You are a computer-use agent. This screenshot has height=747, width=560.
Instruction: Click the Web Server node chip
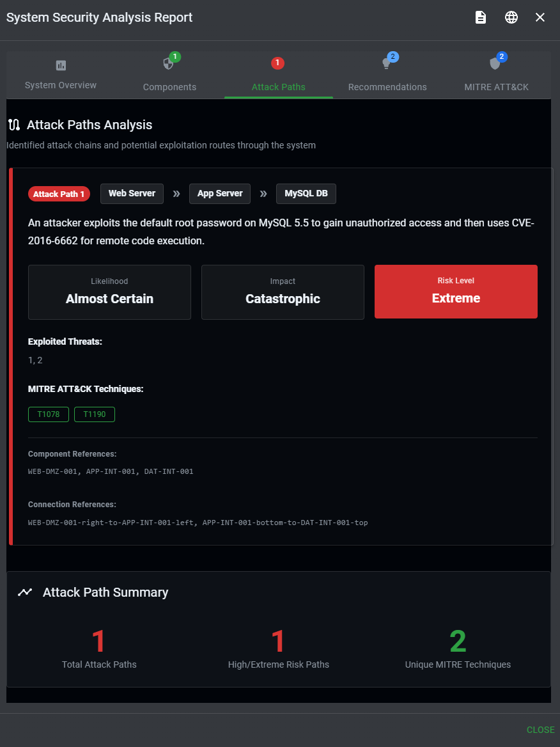tap(132, 194)
